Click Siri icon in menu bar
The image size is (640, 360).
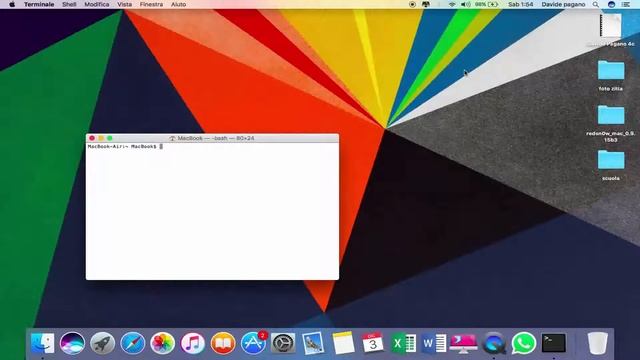coord(611,4)
